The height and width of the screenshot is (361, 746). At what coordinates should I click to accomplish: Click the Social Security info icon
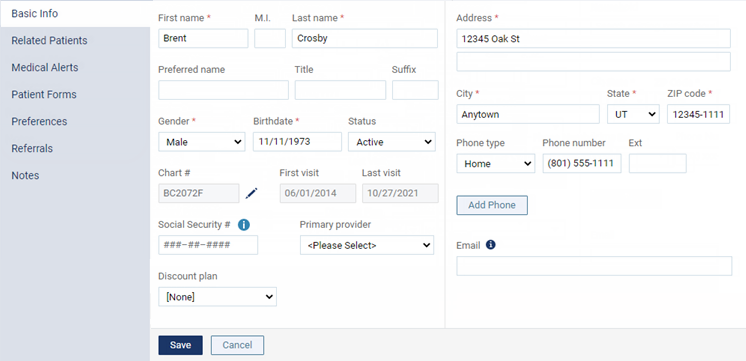click(x=244, y=225)
